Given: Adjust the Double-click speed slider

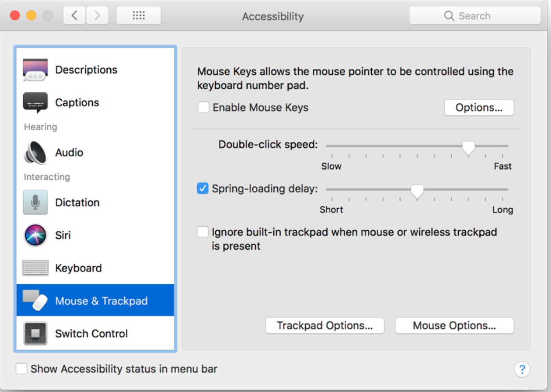Looking at the screenshot, I should click(468, 146).
